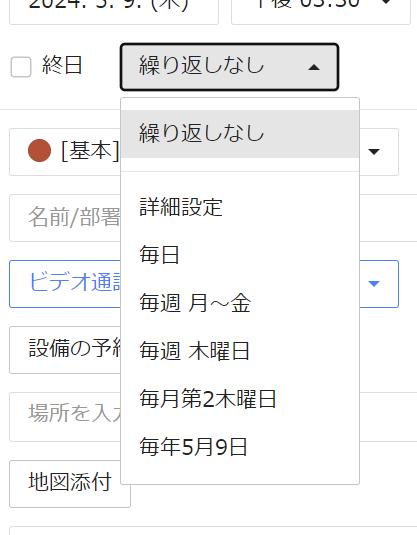This screenshot has width=417, height=535.
Task: Click the orange calendar color dot
Action: 40,150
